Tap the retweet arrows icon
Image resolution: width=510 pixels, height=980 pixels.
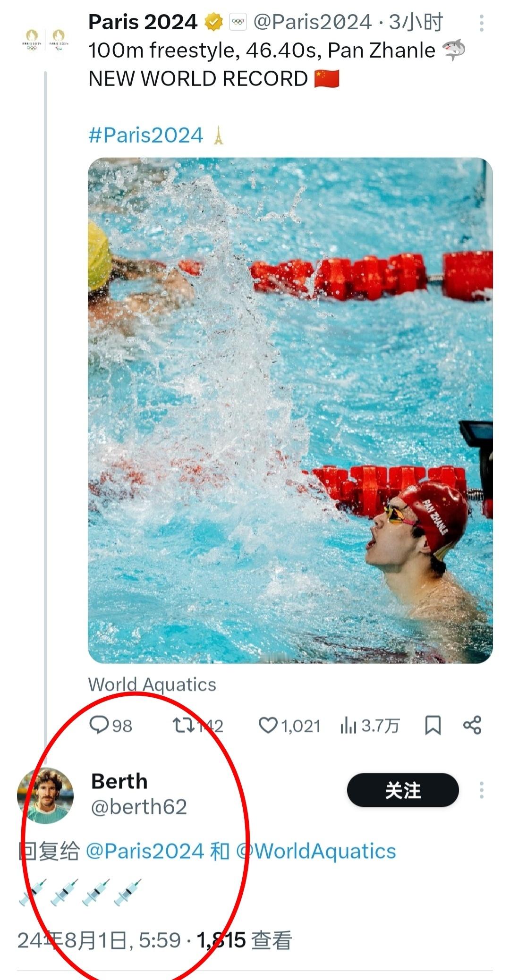point(183,725)
